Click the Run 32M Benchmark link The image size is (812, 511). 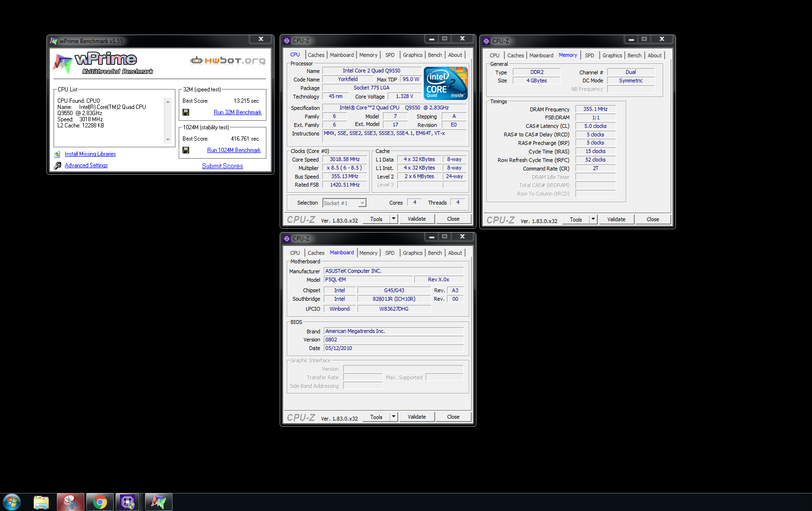tap(237, 112)
